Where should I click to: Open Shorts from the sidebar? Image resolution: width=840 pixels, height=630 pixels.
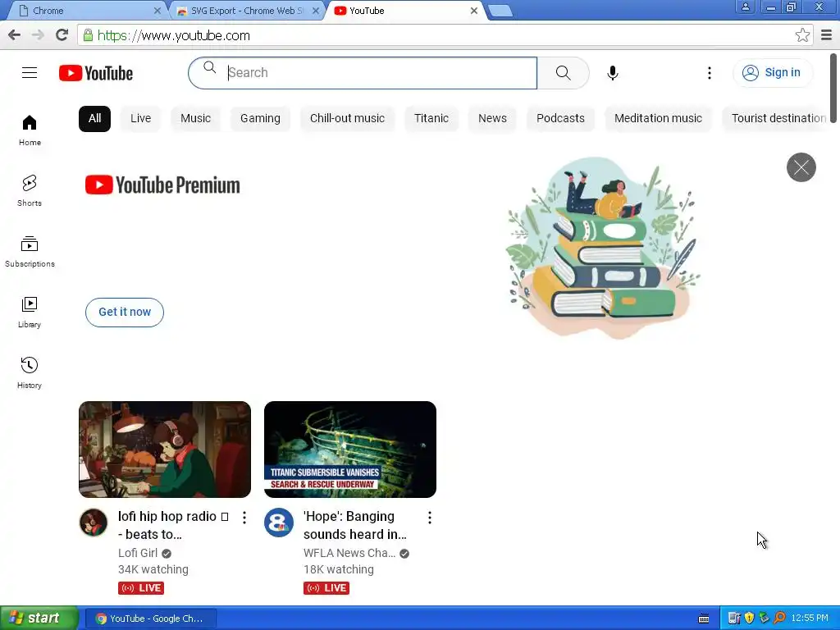(30, 190)
